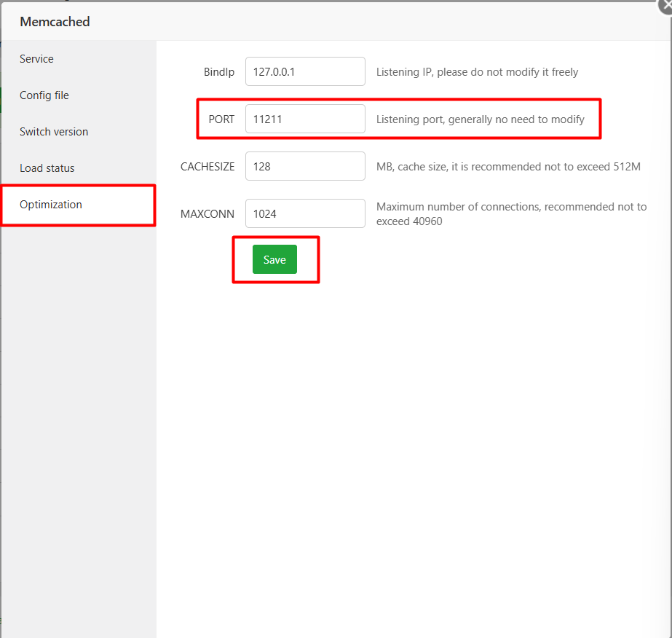The image size is (672, 638).
Task: Click the Save button
Action: point(274,259)
